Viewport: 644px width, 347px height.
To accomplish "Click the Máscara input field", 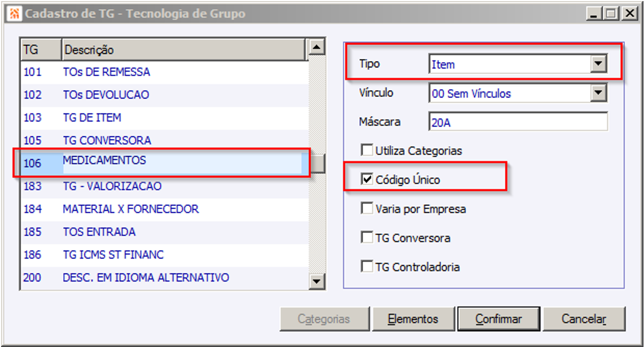I will (517, 122).
